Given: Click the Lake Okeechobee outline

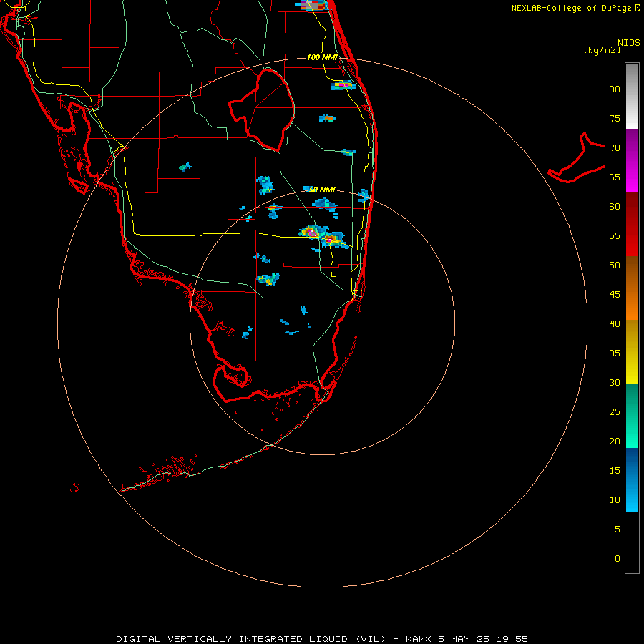Looking at the screenshot, I should click(x=262, y=109).
